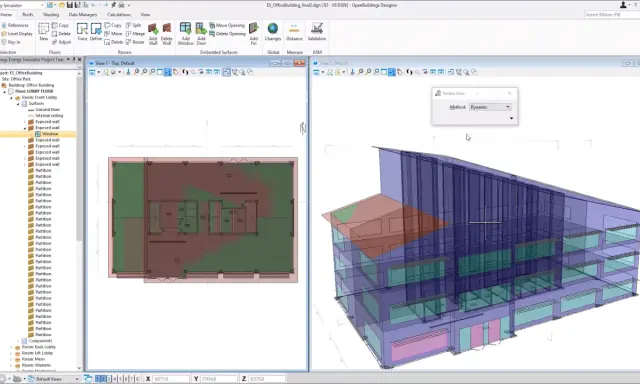
Task: Click the Distance measure icon
Action: 294,29
